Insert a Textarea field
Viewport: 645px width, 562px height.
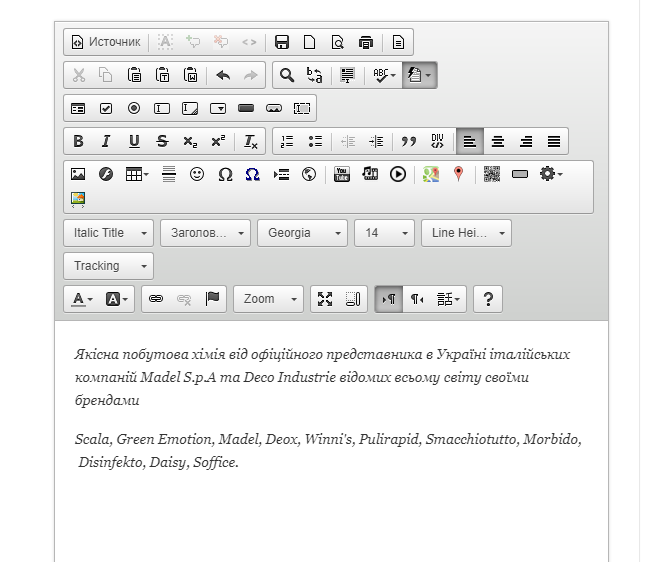coord(190,108)
